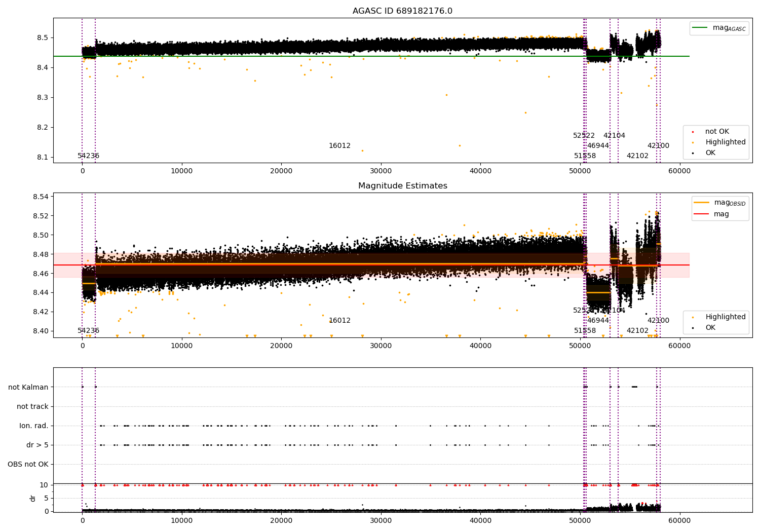Click the 52522 obsid label in top plot

click(584, 136)
